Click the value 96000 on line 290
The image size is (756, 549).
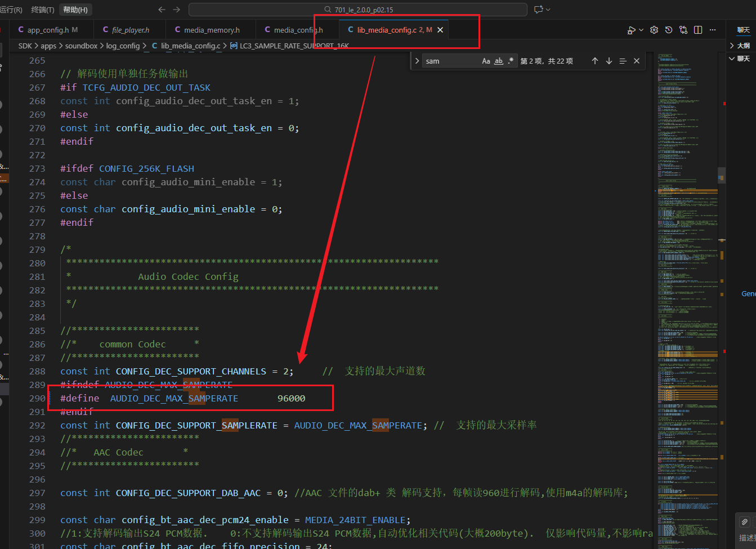[292, 398]
